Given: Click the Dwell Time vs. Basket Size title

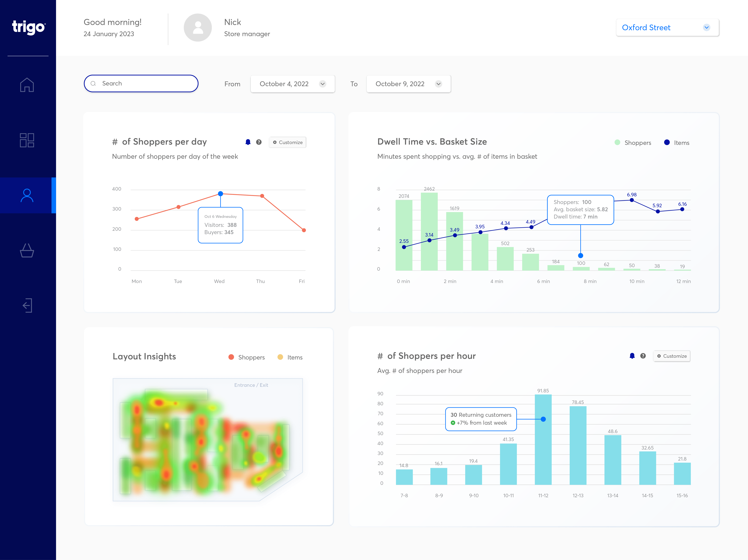Looking at the screenshot, I should (x=432, y=142).
